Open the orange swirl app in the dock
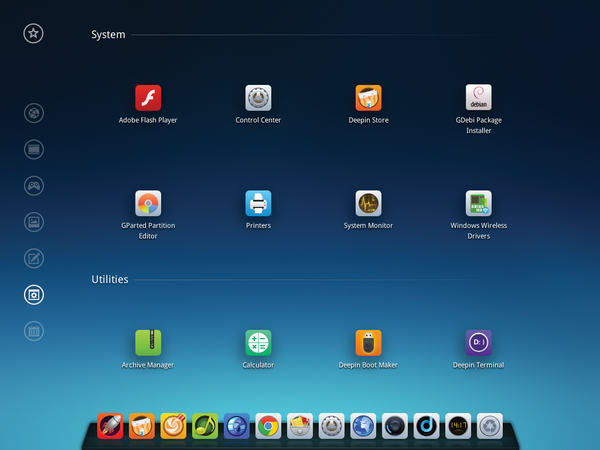600x450 pixels. point(173,426)
